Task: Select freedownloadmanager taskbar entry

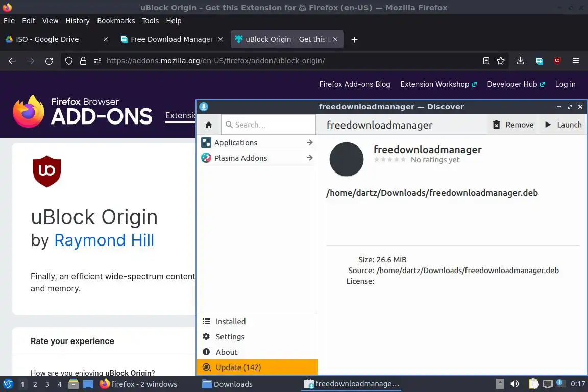Action: coord(351,384)
